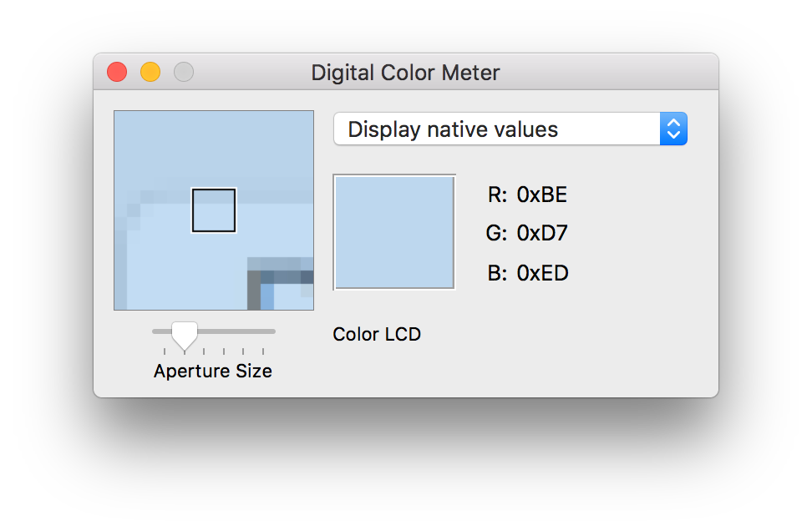Minimize window with the yellow button
The width and height of the screenshot is (812, 531).
[x=150, y=72]
